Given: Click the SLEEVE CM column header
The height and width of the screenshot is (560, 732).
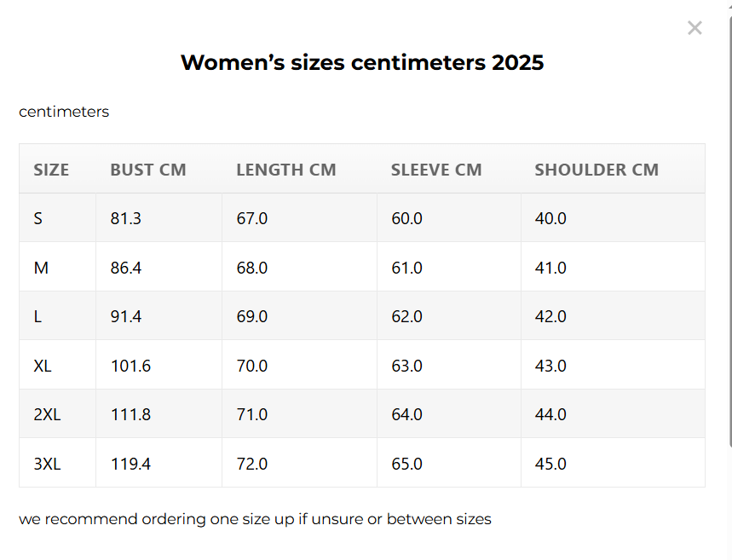Looking at the screenshot, I should coord(436,170).
